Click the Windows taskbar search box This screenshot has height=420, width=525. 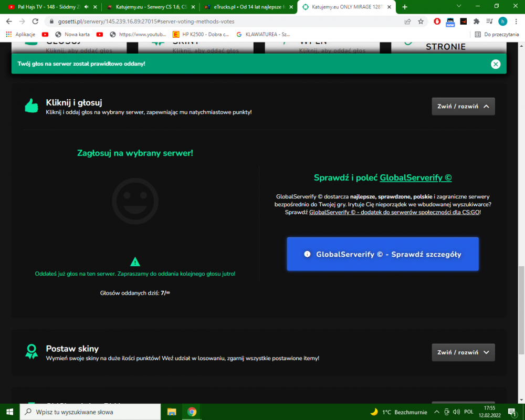[x=90, y=412]
